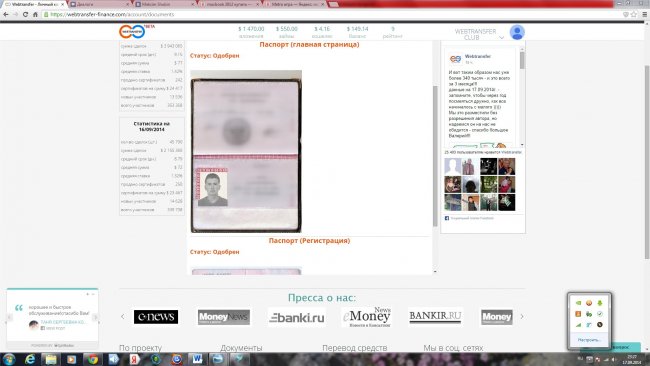Click the green Nvidia icon in the tray popup
650x366 pixels.
click(x=578, y=303)
